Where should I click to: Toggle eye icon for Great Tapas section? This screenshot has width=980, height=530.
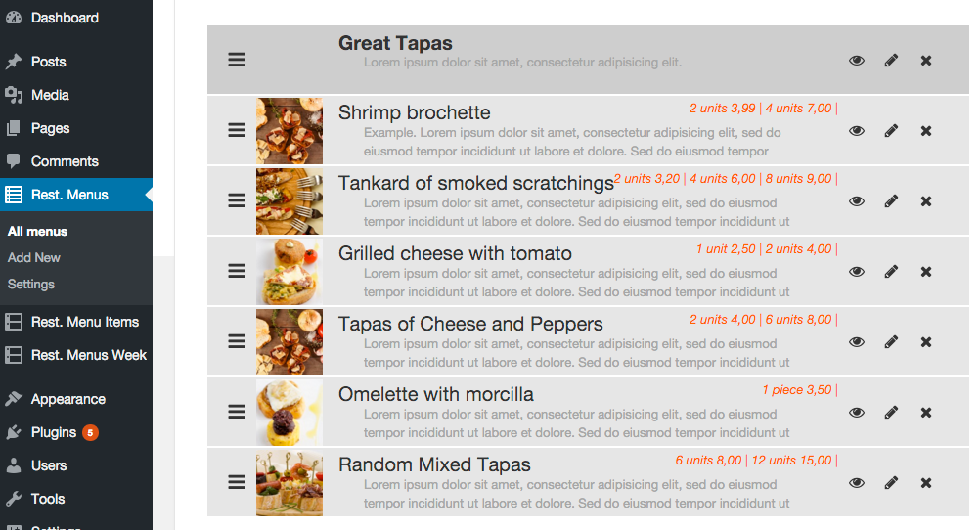(x=857, y=60)
